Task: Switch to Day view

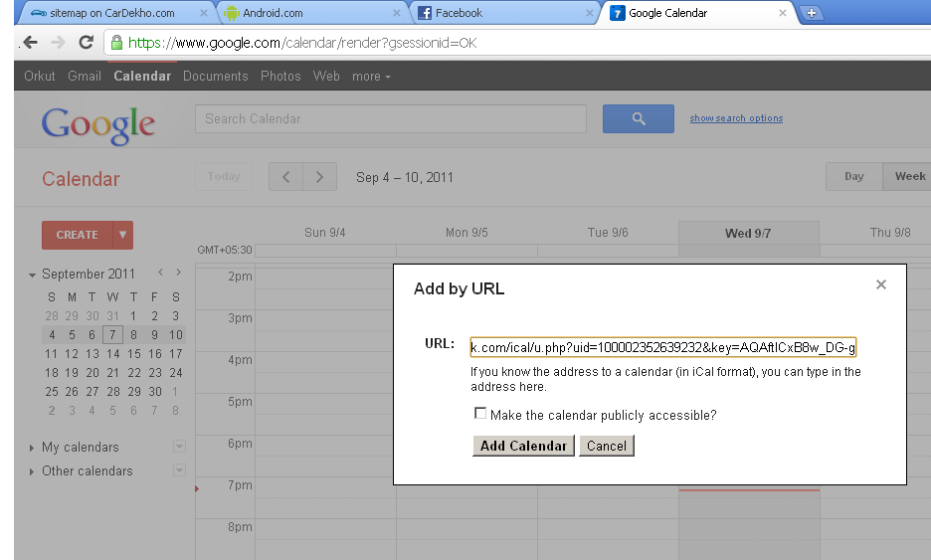Action: coord(853,176)
